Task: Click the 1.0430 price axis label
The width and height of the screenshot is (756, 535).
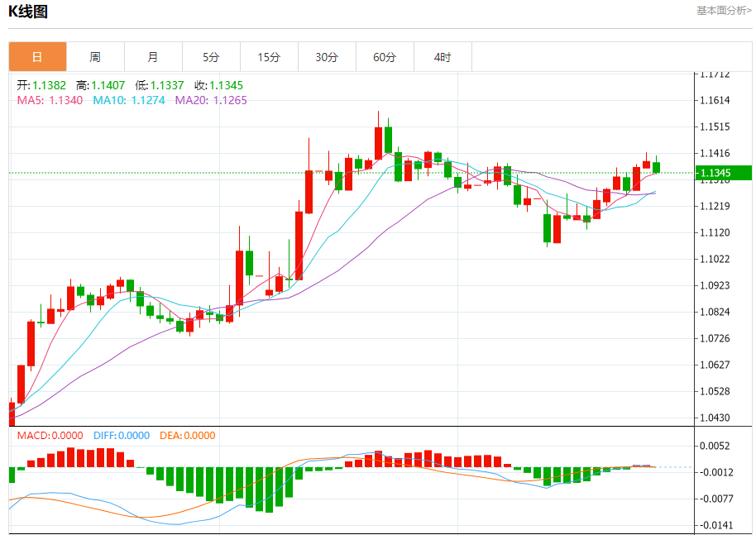Action: click(715, 418)
